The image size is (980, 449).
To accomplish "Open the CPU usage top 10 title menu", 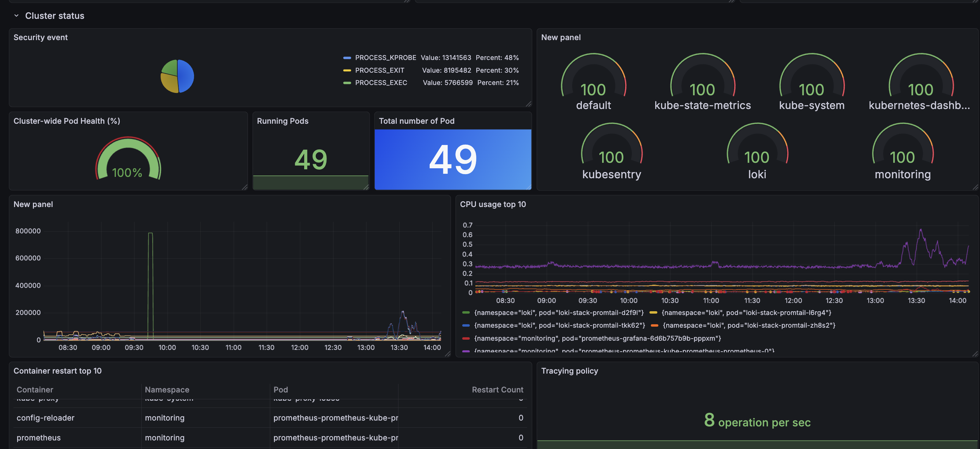I will pyautogui.click(x=492, y=204).
